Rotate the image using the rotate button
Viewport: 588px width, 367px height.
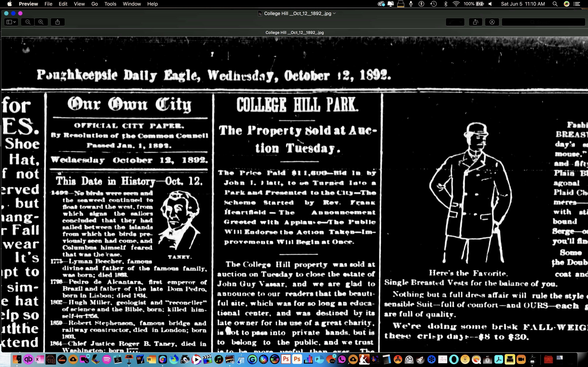(475, 22)
